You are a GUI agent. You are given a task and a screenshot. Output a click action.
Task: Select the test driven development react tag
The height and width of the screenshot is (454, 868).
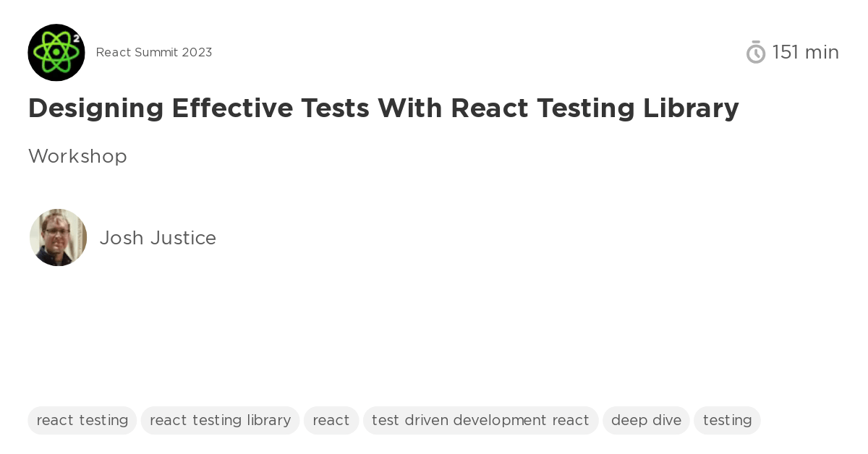coord(480,420)
